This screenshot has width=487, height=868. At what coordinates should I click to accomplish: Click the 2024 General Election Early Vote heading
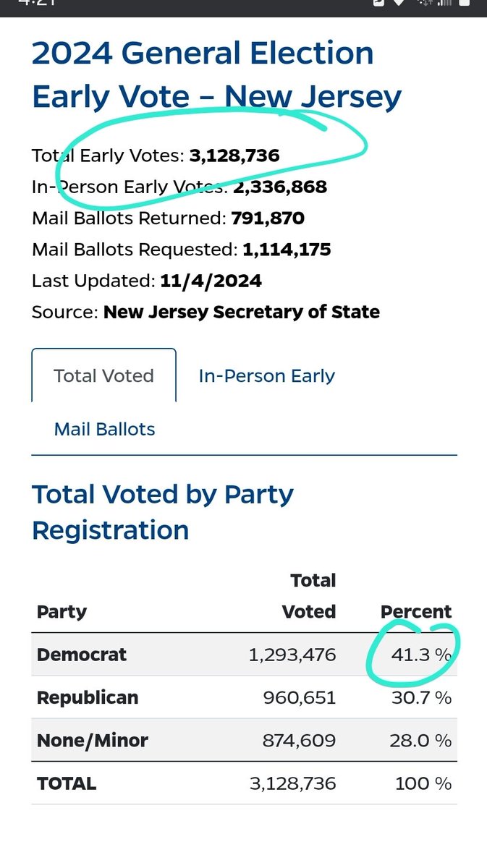[x=216, y=75]
